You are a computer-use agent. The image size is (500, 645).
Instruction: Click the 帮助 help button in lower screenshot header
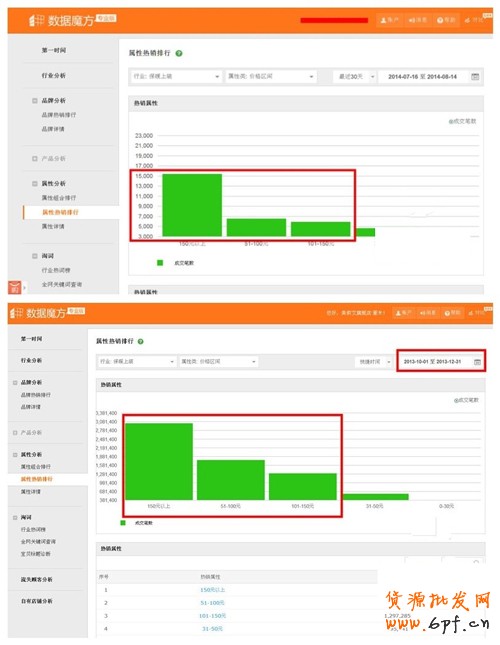point(452,313)
